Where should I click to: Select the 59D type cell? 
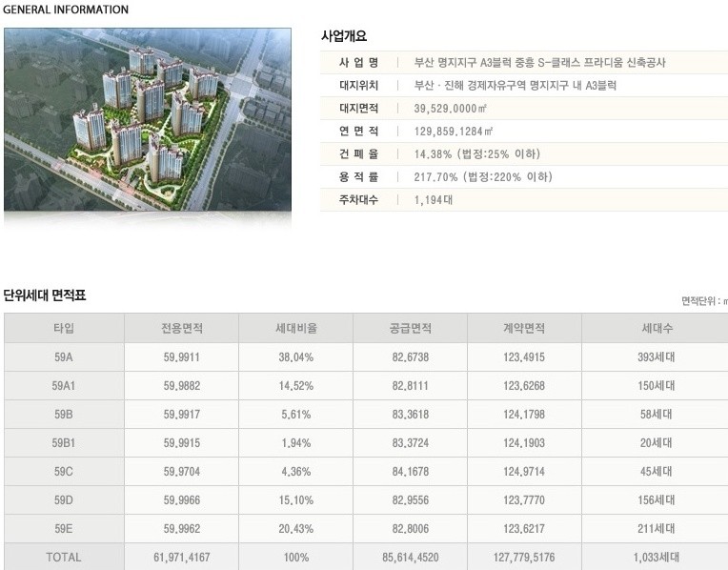coord(64,499)
